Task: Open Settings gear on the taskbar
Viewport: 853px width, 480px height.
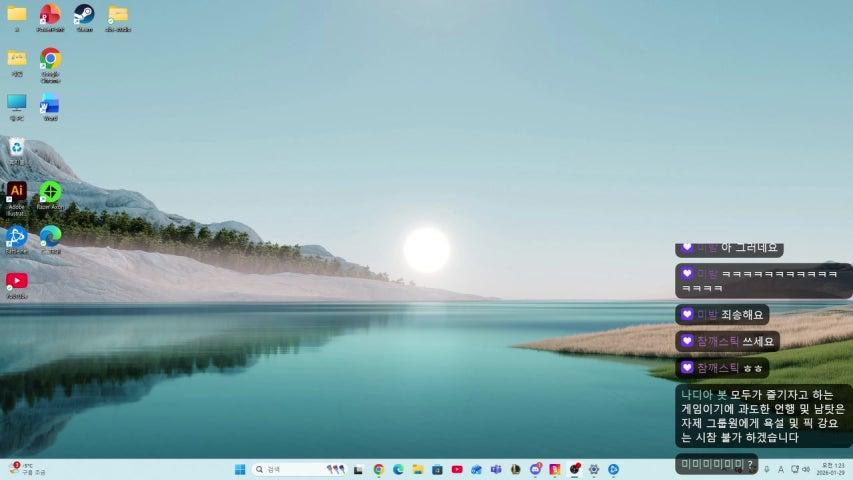Action: [x=594, y=469]
